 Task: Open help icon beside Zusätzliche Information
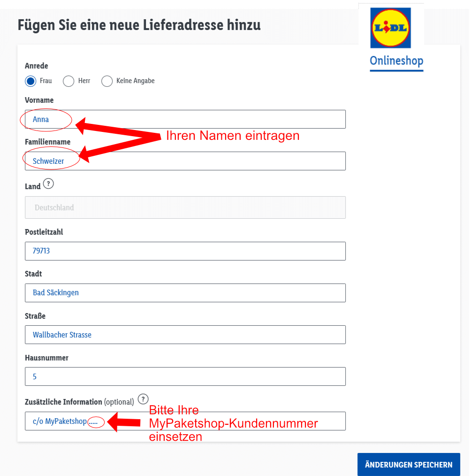point(143,399)
